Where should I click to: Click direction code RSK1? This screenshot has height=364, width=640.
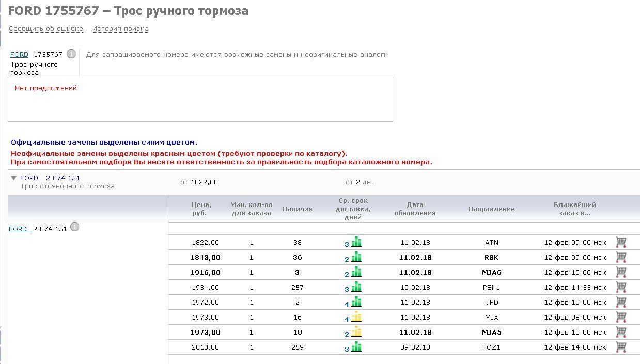click(491, 287)
